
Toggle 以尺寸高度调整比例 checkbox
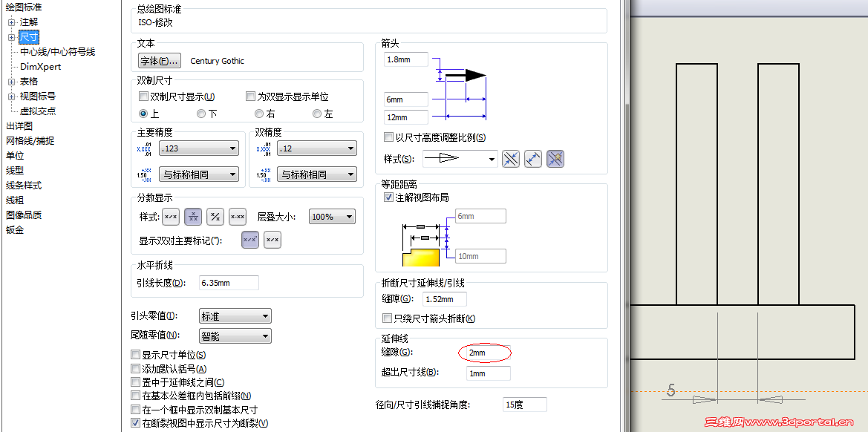click(x=388, y=137)
